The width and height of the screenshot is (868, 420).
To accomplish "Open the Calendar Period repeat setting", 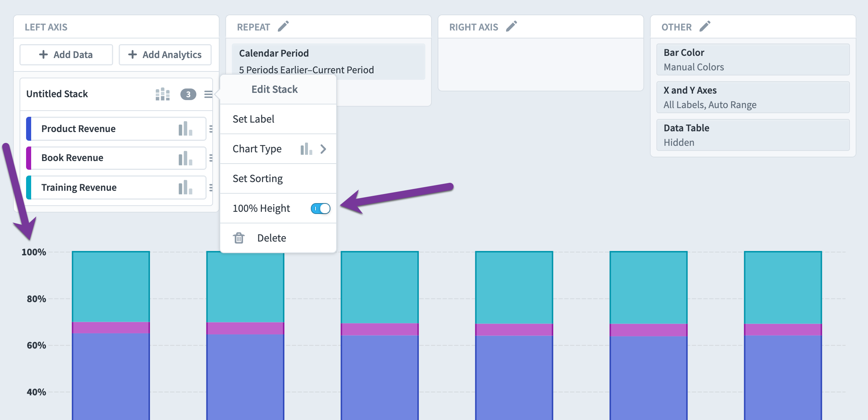I will [329, 62].
